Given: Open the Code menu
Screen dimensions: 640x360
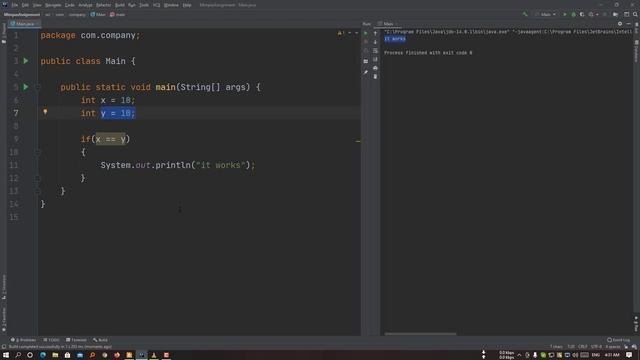Looking at the screenshot, I should point(70,5).
